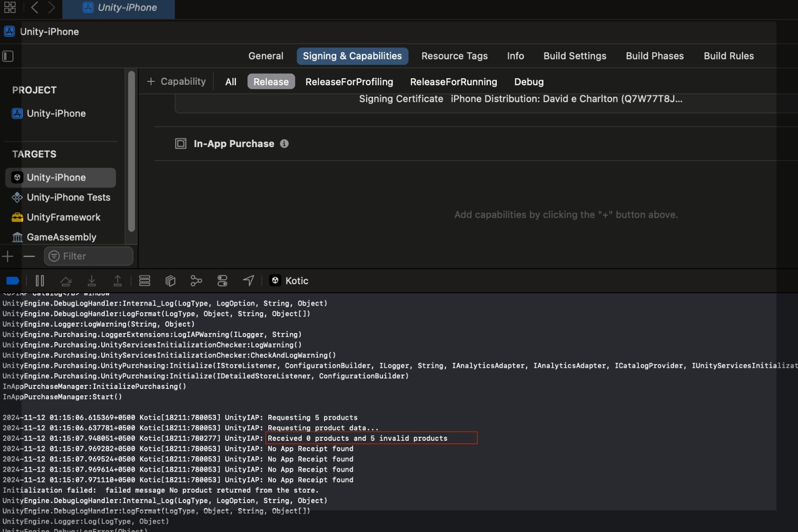
Task: Show All configurations
Action: tap(230, 82)
